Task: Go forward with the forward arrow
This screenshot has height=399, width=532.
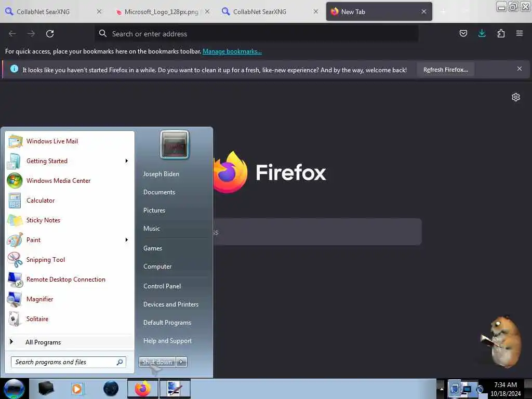Action: [31, 34]
